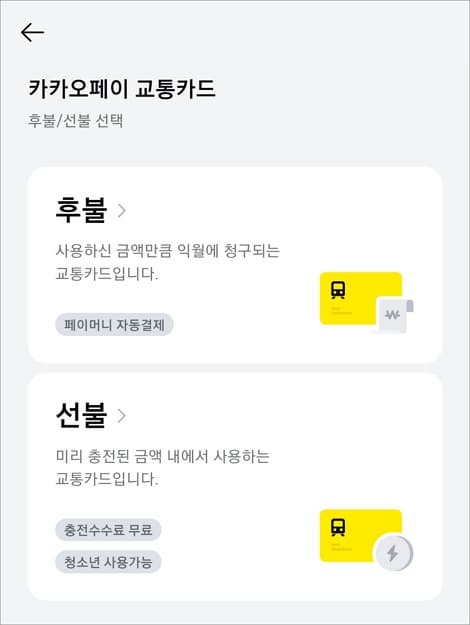Tap the 충전수수료 무료 tag
Viewport: 470px width, 625px height.
[108, 530]
